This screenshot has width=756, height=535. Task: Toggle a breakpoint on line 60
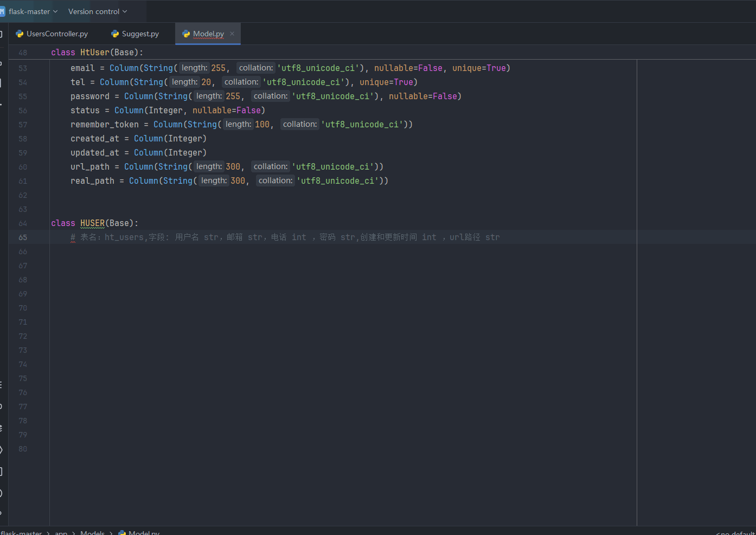pyautogui.click(x=23, y=167)
